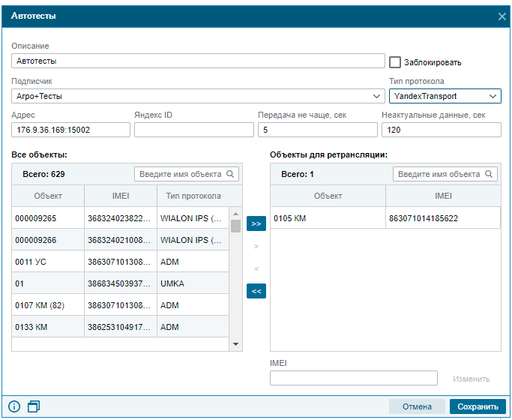Click IMEI cell 863071014185622
512x420 pixels.
point(443,217)
